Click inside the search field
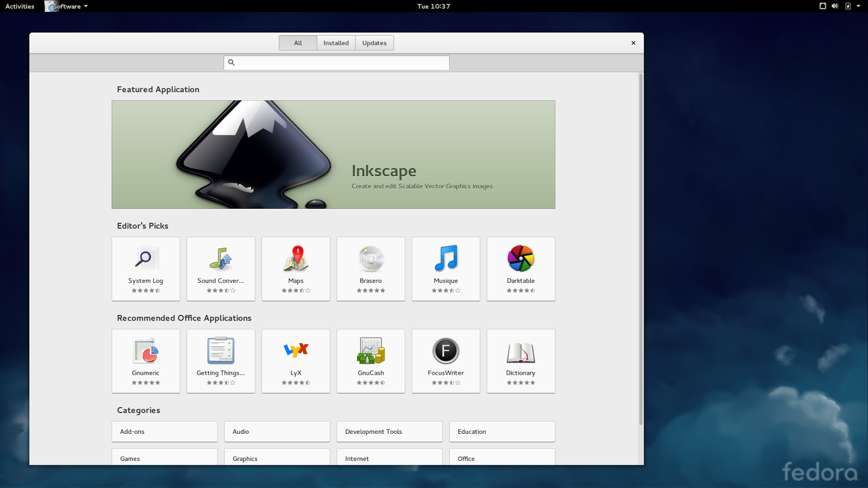This screenshot has width=868, height=488. [x=336, y=62]
